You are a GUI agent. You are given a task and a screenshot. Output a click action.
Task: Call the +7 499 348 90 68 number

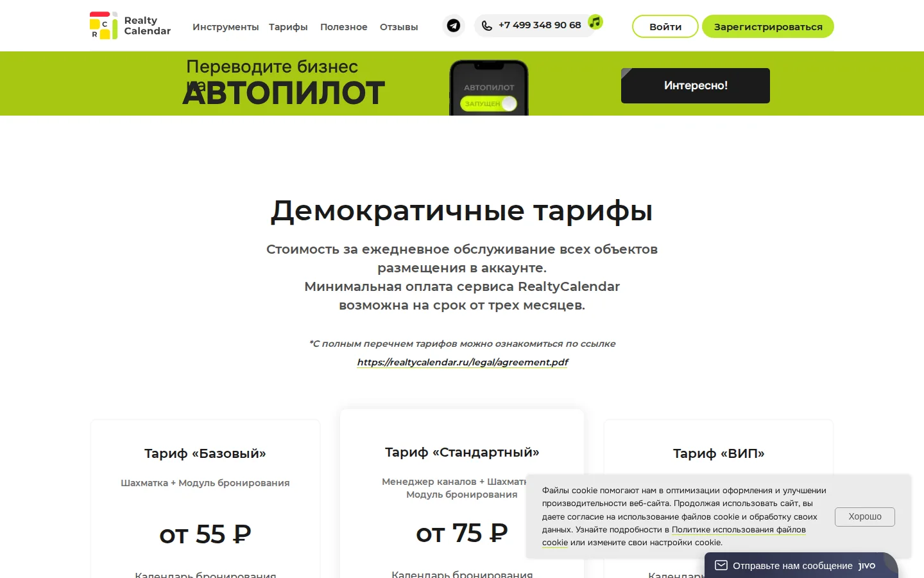pyautogui.click(x=540, y=25)
